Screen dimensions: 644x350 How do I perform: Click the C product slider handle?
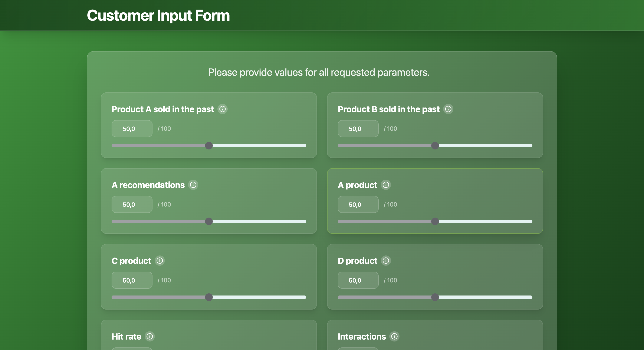209,297
